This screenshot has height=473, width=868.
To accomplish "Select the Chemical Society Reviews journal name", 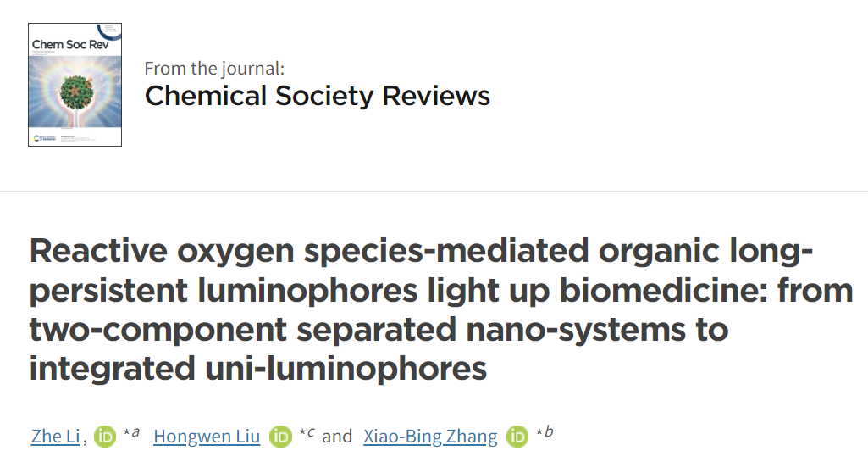I will pyautogui.click(x=318, y=95).
